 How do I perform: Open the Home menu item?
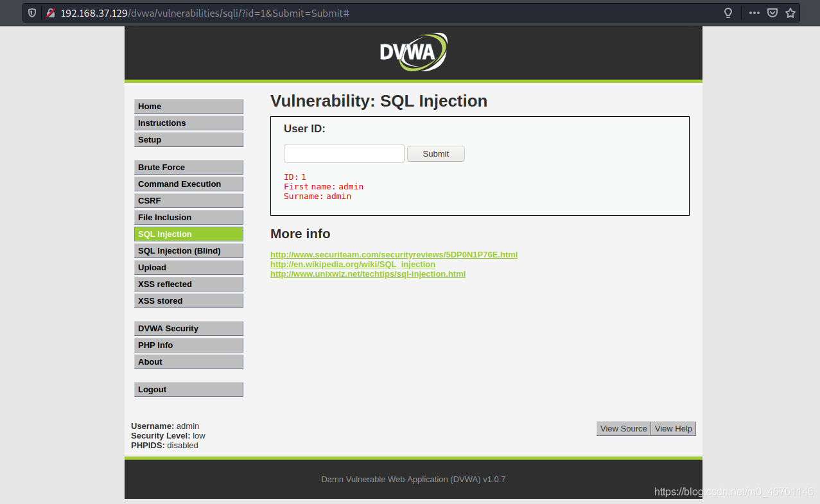coord(189,107)
